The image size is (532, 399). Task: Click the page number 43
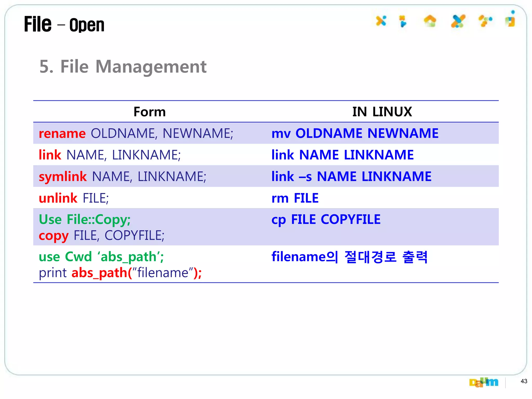(x=524, y=381)
